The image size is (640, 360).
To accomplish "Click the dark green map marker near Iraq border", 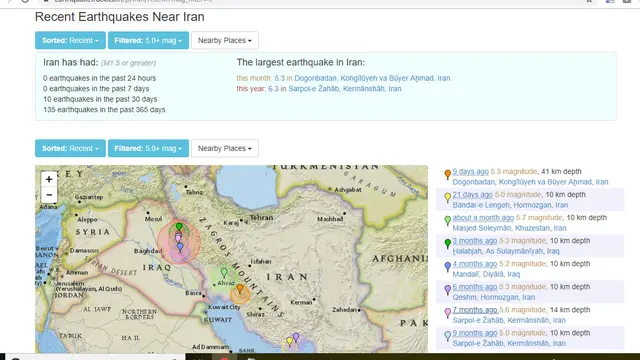I will pyautogui.click(x=179, y=227).
